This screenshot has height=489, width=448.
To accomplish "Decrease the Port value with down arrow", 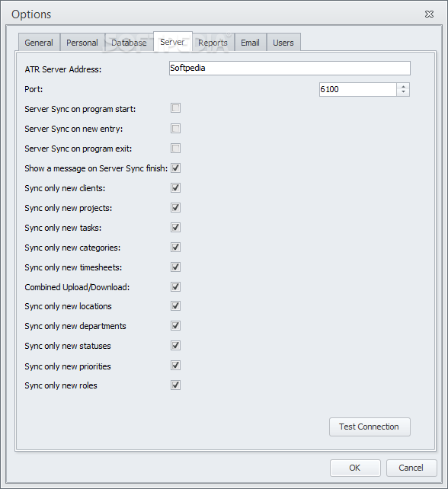I will pyautogui.click(x=403, y=93).
